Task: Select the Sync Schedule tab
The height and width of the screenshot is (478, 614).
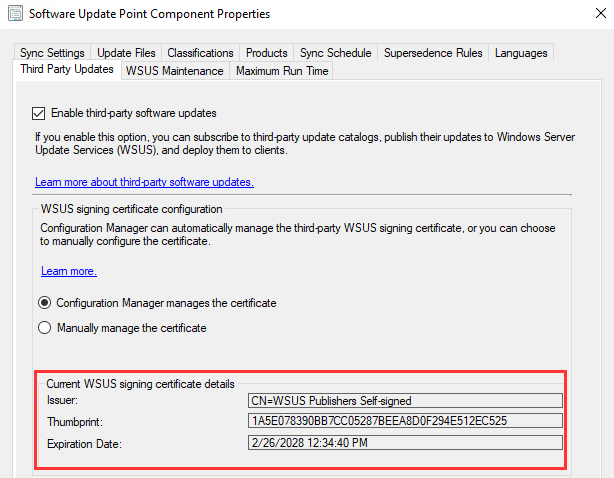Action: click(336, 53)
